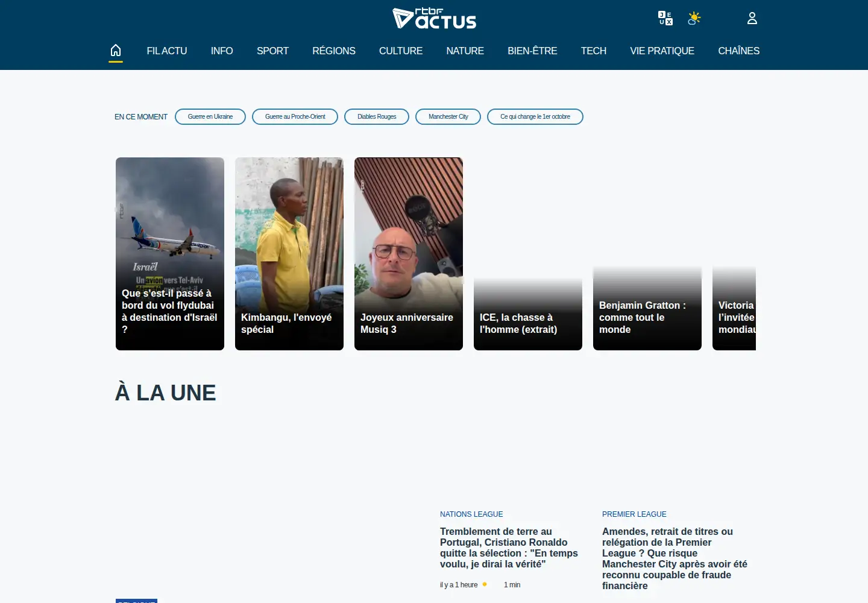Open the FIL ACTU menu item
Screen dimensions: 868x603
[167, 51]
